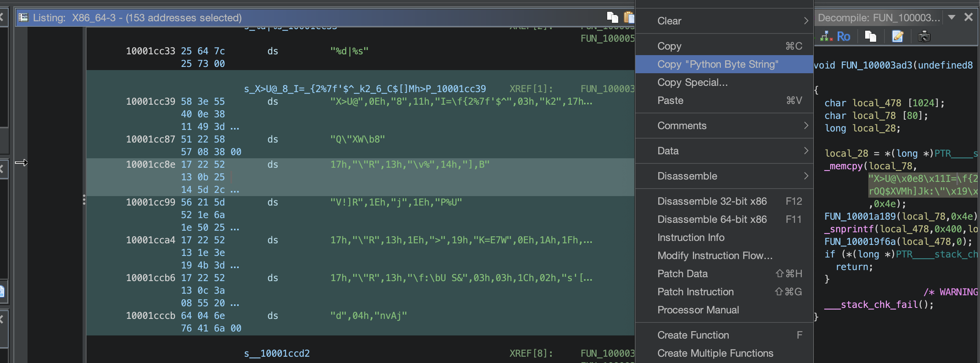Click the document icon in the left panel edge
Viewport: 980px width, 363px height.
click(2, 291)
